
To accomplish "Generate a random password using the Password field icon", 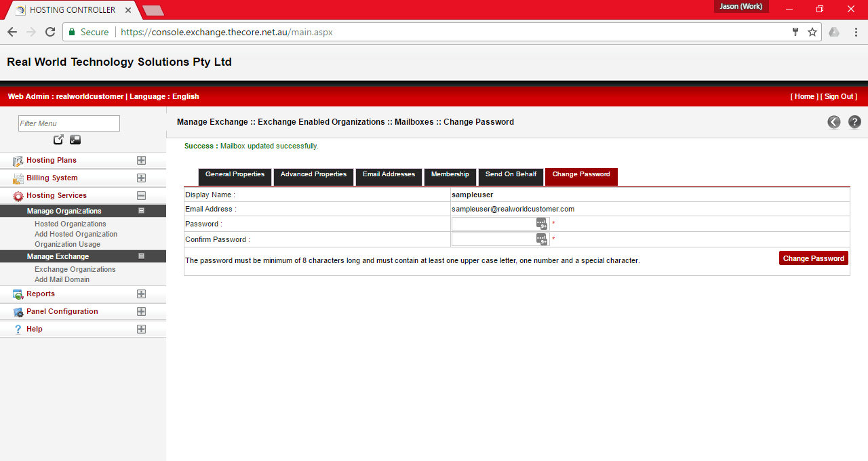I will (x=540, y=223).
